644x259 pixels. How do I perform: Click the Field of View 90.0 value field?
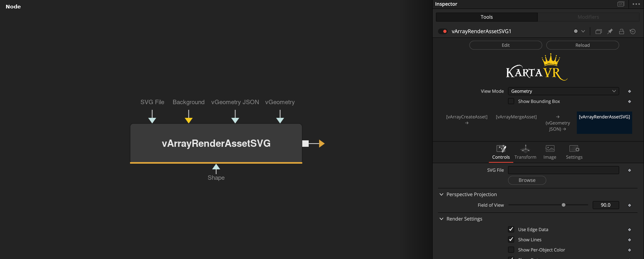[606, 205]
